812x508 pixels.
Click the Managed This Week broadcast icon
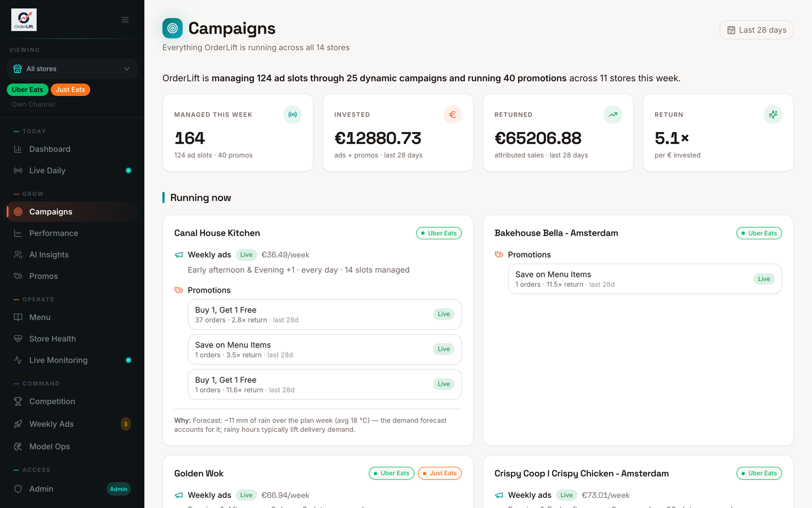click(x=293, y=115)
